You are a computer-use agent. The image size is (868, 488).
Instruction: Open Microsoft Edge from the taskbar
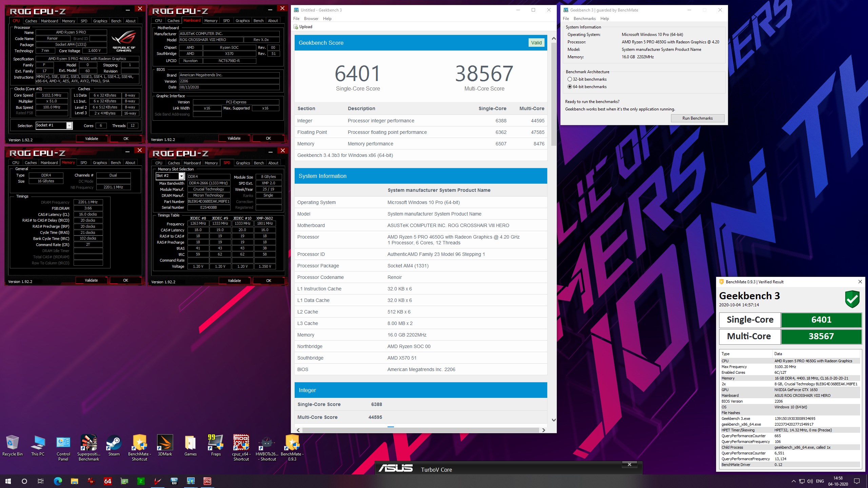click(58, 481)
